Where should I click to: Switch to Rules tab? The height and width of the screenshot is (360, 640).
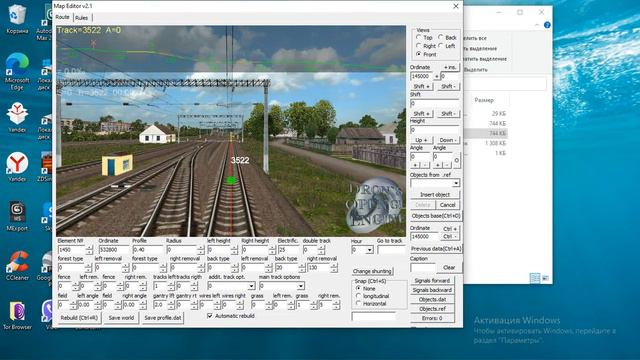(x=82, y=18)
